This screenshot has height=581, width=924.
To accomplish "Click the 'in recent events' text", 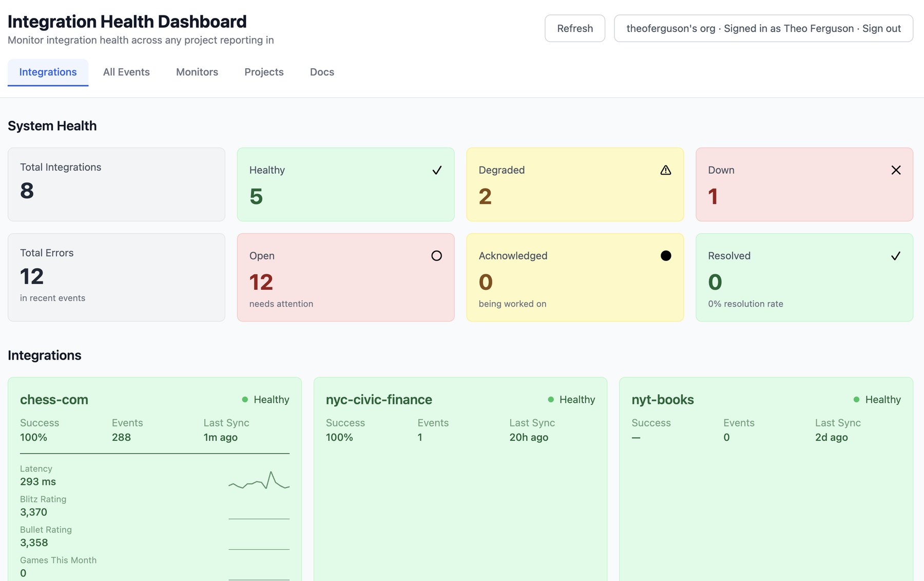I will tap(52, 298).
